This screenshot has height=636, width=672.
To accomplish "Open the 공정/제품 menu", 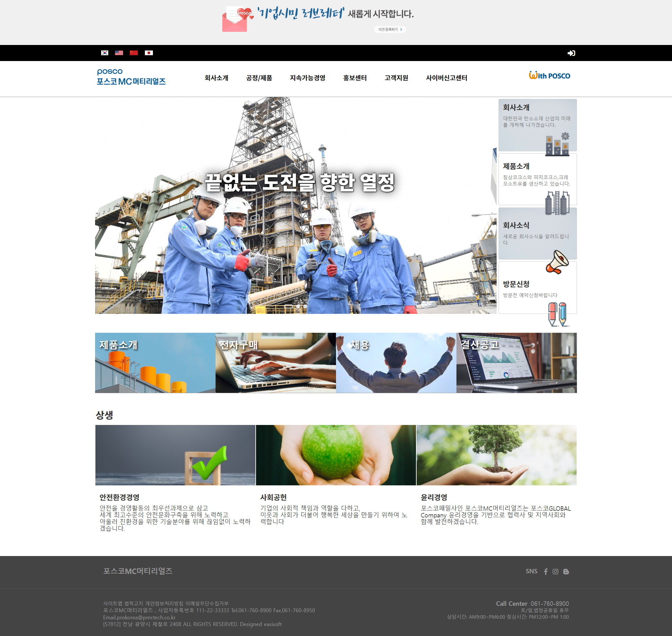I will 259,78.
